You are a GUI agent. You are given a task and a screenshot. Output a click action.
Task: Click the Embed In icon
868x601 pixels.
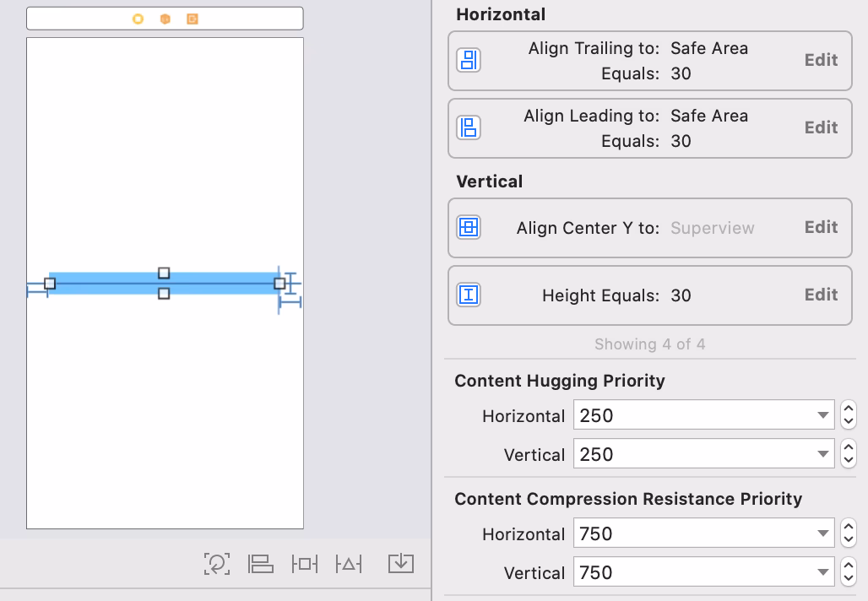click(401, 564)
